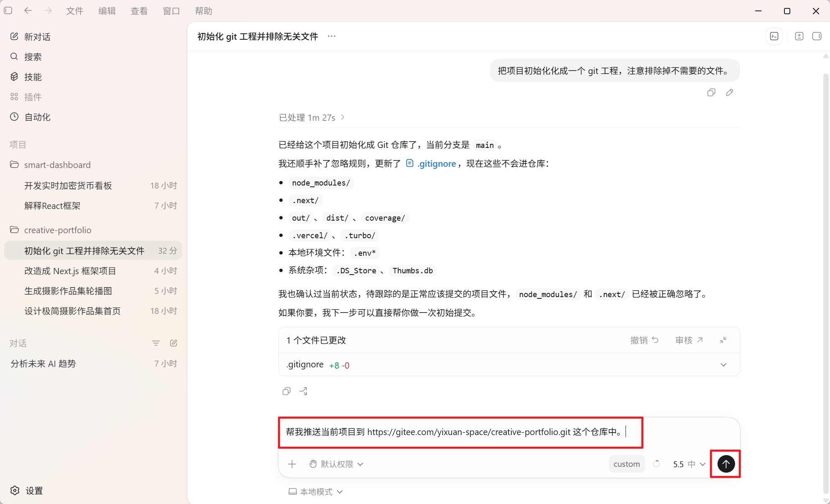Send the message with arrow button
830x504 pixels.
(726, 464)
